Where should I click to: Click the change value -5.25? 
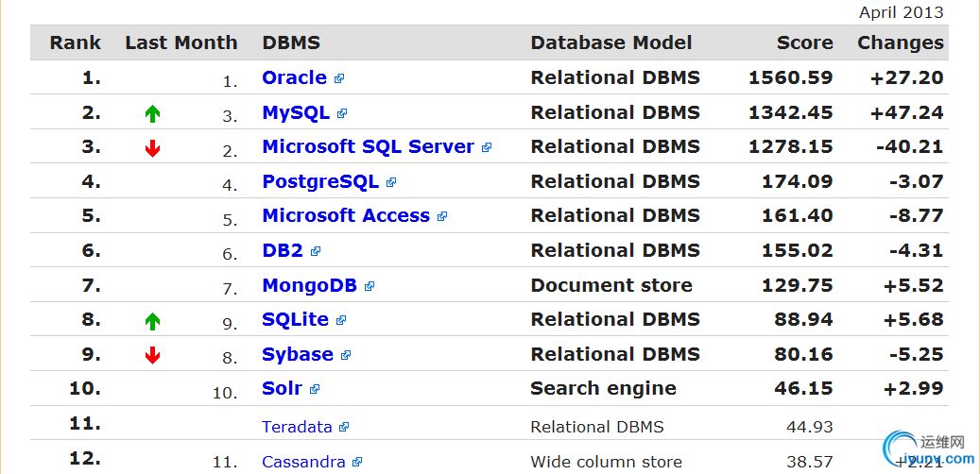[917, 354]
